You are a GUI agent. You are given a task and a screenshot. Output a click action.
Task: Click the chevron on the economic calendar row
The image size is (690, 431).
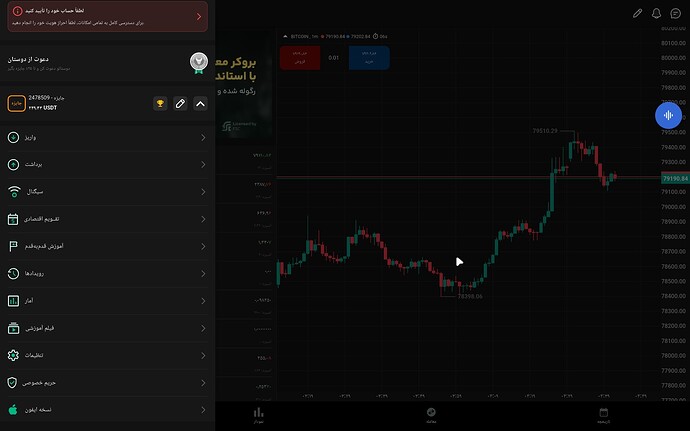click(x=203, y=219)
